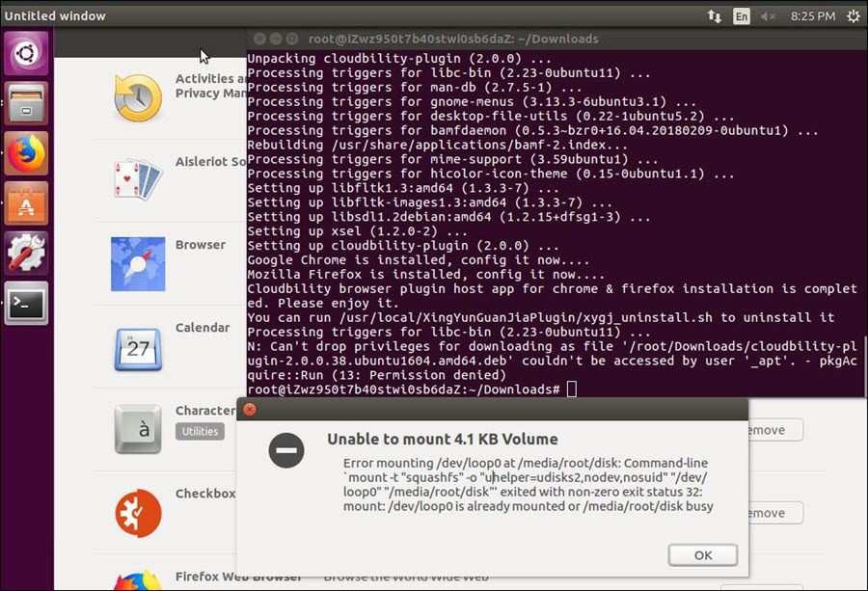
Task: Launch Firefox from the launcher
Action: tap(26, 153)
